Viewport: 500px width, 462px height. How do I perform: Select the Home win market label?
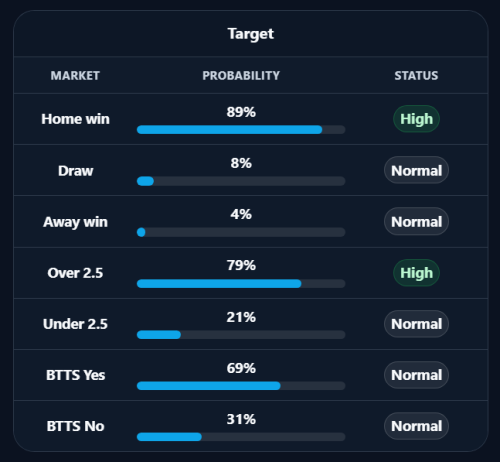point(75,119)
